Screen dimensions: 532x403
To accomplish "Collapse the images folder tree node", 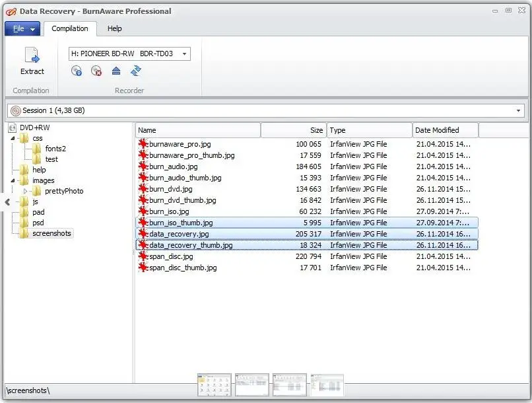I will pos(13,180).
